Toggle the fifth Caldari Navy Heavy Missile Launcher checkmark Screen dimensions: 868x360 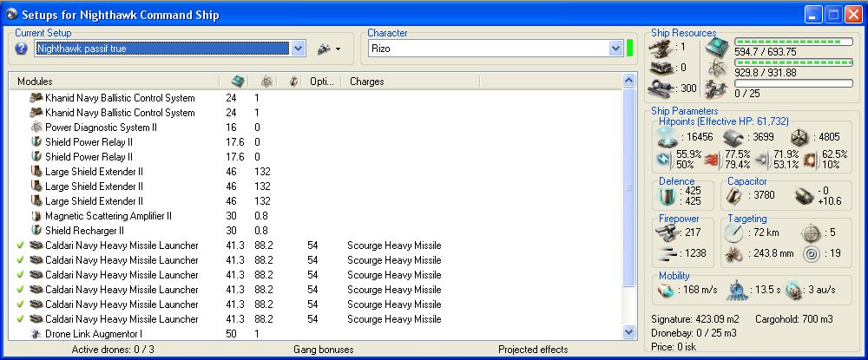(20, 304)
